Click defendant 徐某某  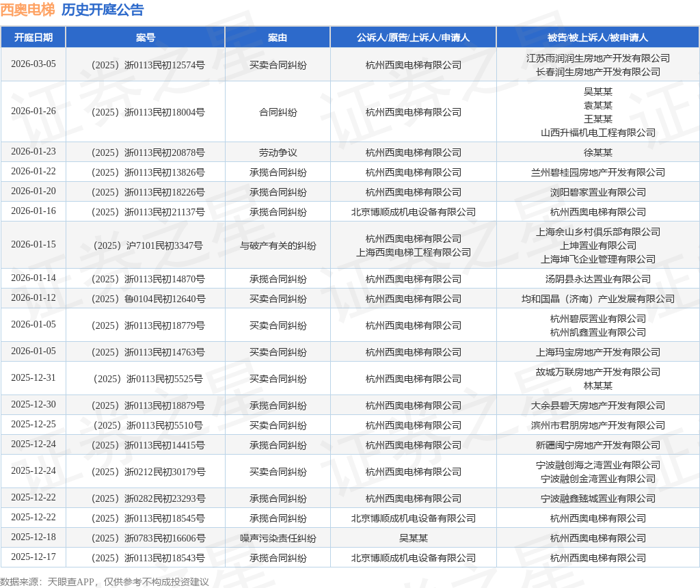coord(598,152)
